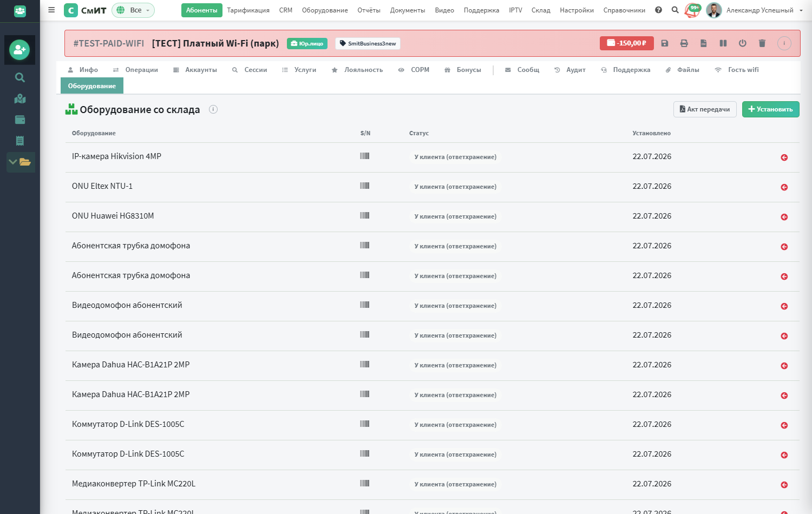Click the green 'Установить' button

771,109
